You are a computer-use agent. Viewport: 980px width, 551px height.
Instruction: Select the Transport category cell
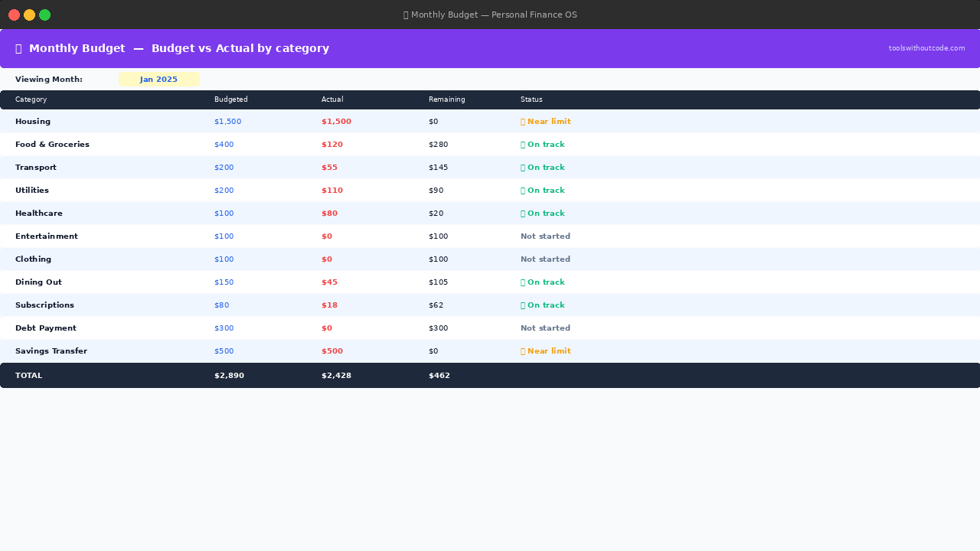pos(36,168)
